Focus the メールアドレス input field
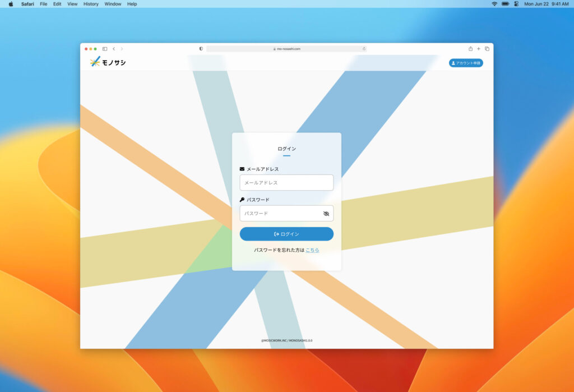This screenshot has height=392, width=574. tap(286, 183)
